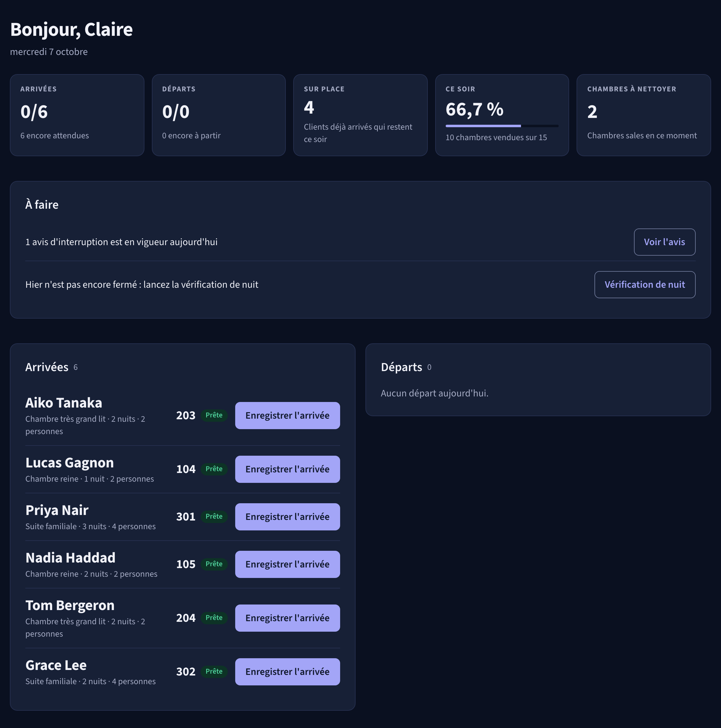Click the Ce soir occupancy progress bar
The width and height of the screenshot is (721, 728).
tap(502, 126)
